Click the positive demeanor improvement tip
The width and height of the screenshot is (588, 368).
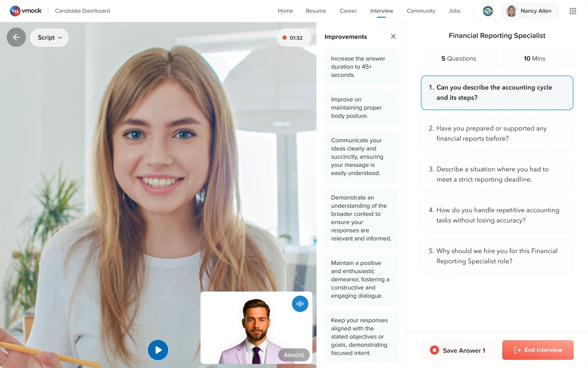(361, 280)
